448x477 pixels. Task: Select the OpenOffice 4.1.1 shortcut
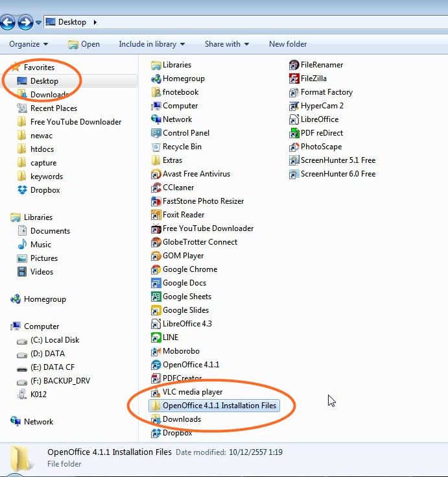pos(185,365)
